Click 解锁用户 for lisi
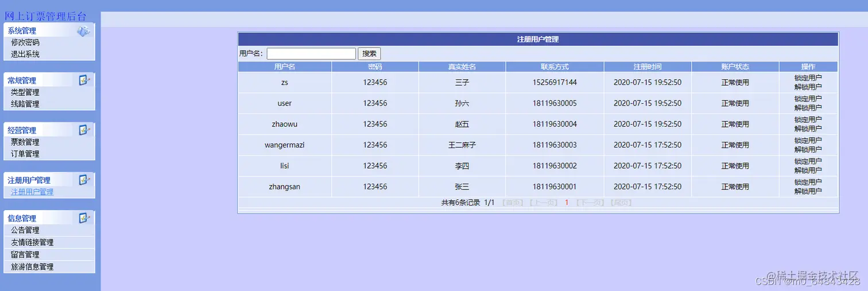The image size is (868, 291). point(808,170)
